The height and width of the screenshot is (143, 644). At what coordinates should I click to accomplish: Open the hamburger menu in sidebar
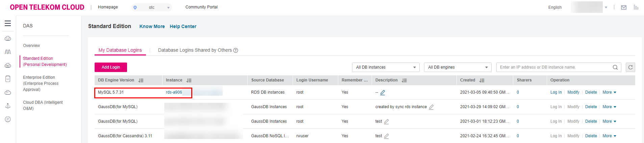click(x=8, y=23)
